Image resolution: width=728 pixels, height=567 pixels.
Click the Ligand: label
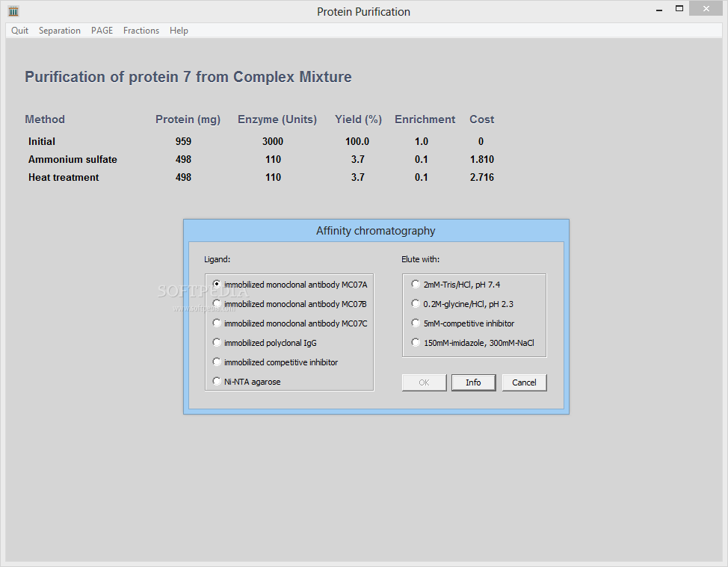[218, 259]
